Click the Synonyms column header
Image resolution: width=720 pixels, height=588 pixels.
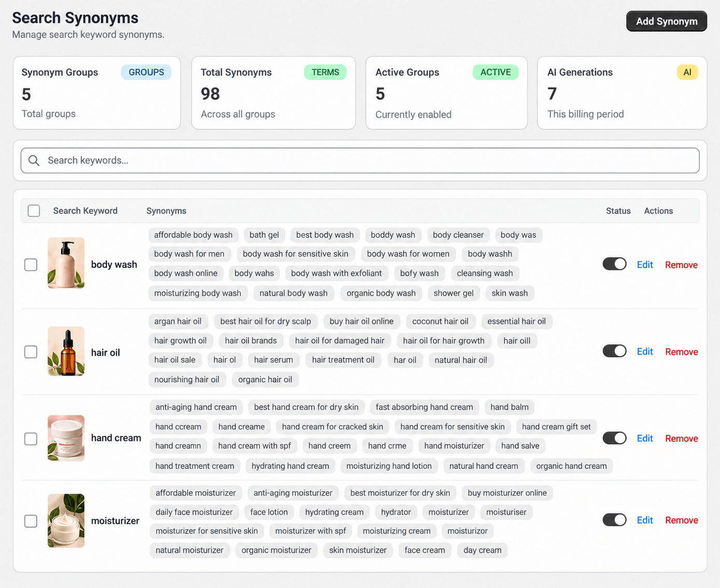[x=167, y=211]
